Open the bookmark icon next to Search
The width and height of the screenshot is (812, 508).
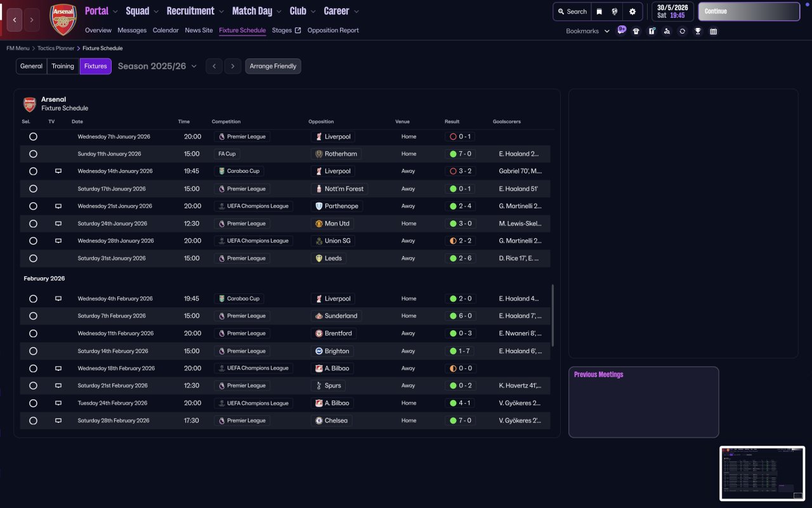click(599, 11)
